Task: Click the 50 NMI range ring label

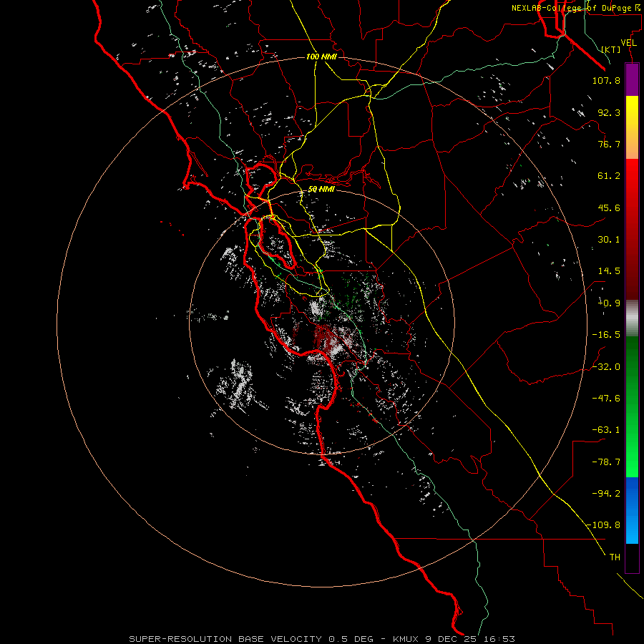Action: click(321, 189)
